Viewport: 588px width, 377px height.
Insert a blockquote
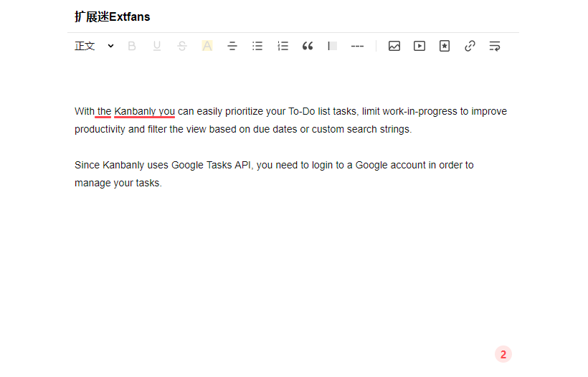(x=308, y=46)
